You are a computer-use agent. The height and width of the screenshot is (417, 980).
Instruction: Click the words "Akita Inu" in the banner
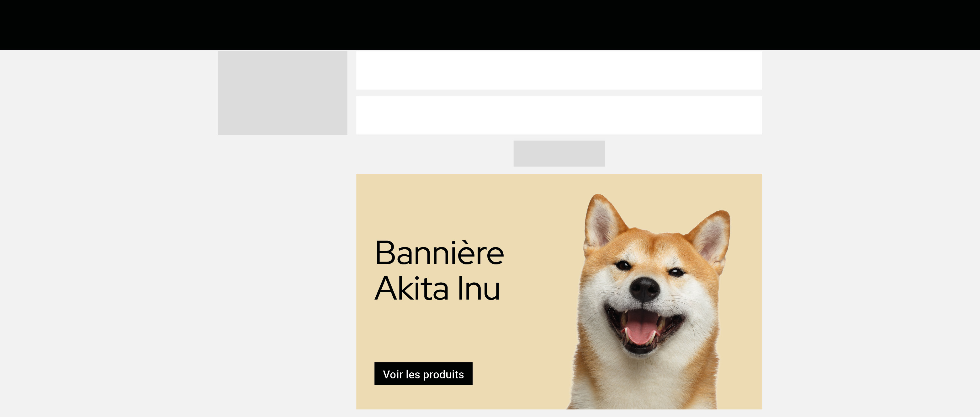[437, 288]
